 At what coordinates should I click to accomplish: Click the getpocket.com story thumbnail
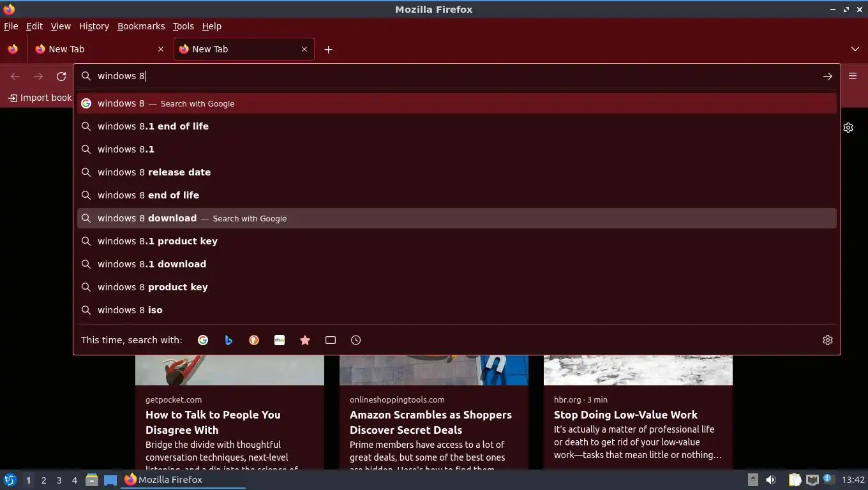230,370
